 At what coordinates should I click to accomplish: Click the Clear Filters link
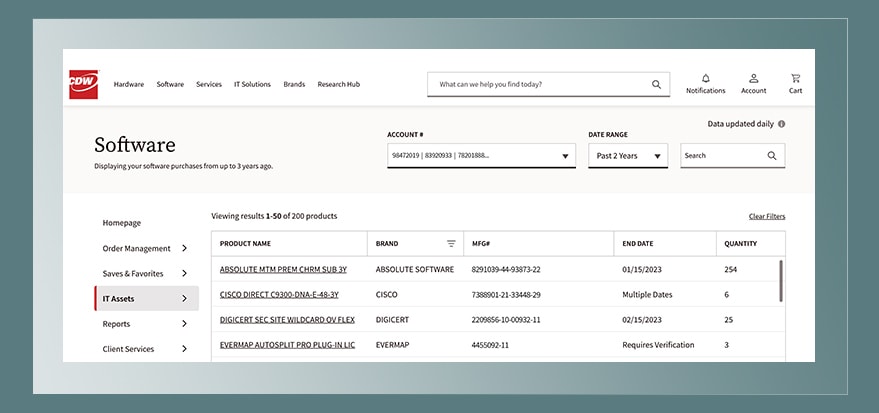click(x=767, y=216)
